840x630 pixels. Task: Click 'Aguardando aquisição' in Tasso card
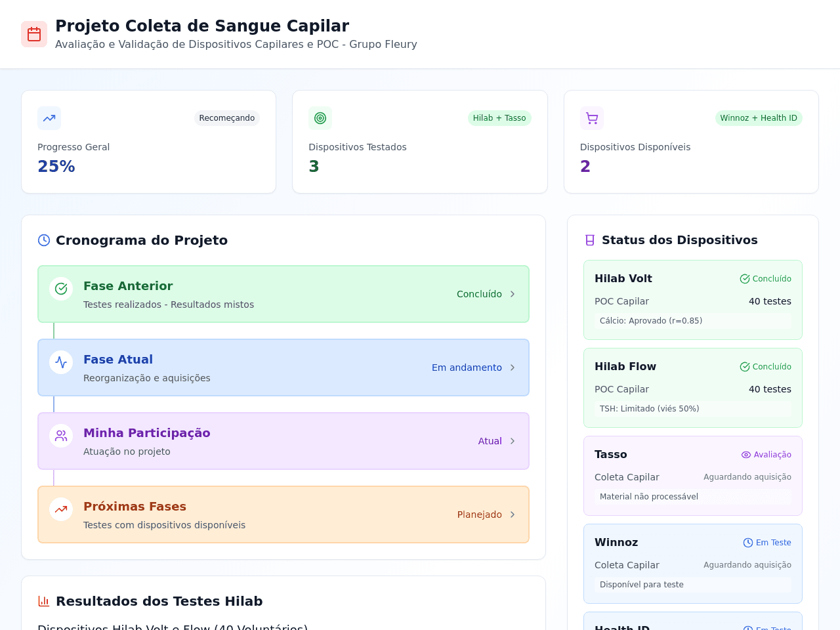tap(747, 477)
